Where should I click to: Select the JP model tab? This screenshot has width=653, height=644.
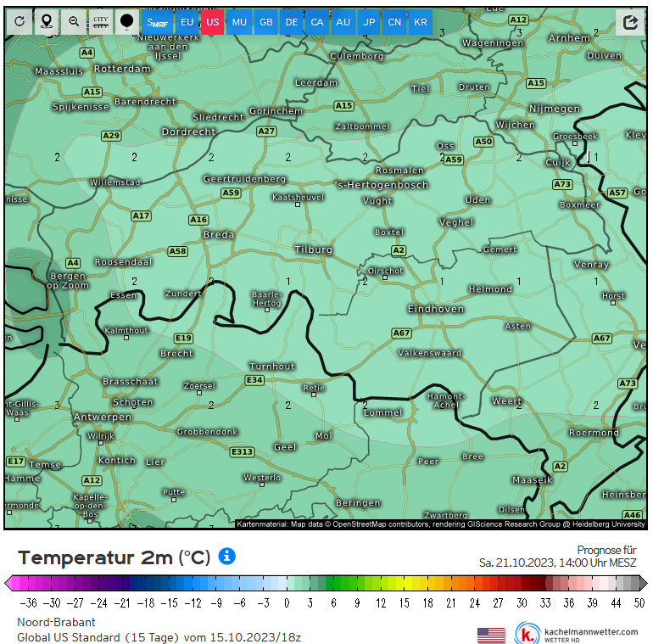tap(369, 22)
